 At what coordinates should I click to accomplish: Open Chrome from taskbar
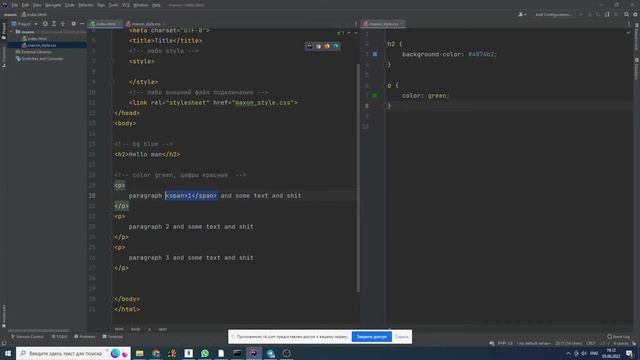click(x=156, y=353)
